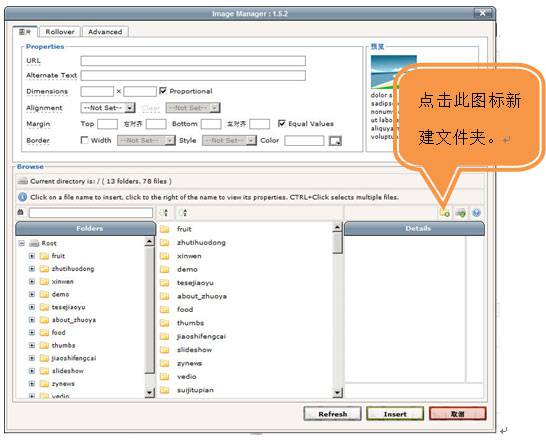Open the help icon in Browse toolbar

point(477,213)
